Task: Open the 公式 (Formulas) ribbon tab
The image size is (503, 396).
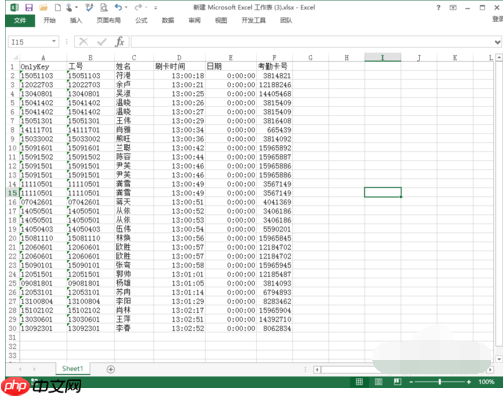Action: click(x=141, y=20)
